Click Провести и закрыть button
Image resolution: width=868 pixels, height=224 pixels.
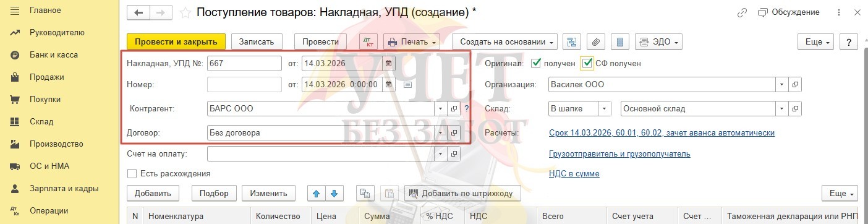tap(176, 41)
